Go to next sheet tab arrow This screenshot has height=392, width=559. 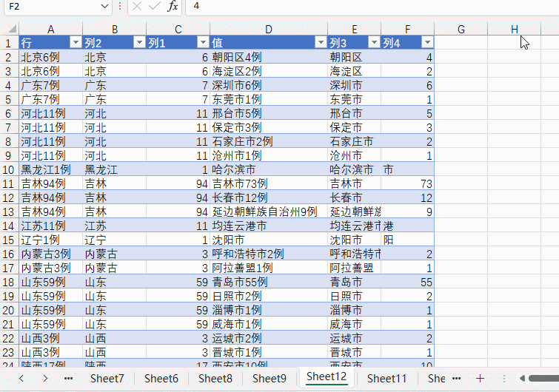tap(45, 378)
